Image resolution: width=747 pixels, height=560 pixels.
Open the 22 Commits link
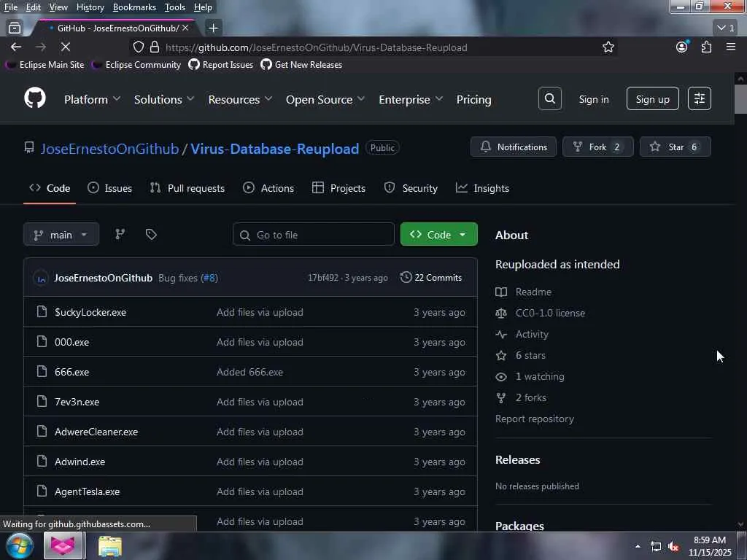[x=431, y=277]
